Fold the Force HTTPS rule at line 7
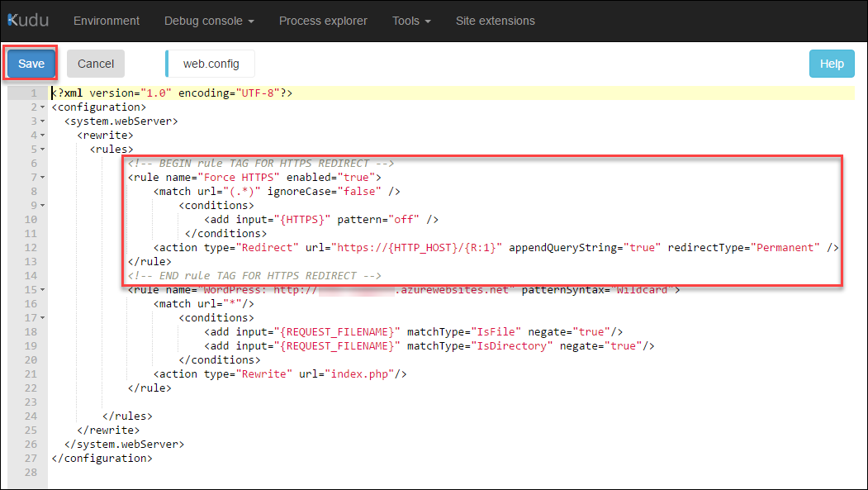868x490 pixels. pyautogui.click(x=43, y=178)
